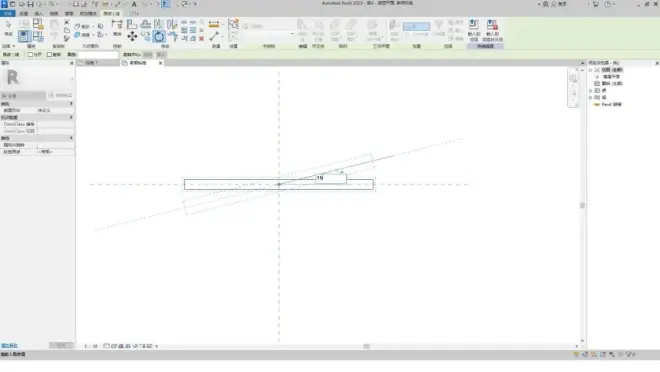Click the navigation wheel icon in view
The image size is (660, 372).
tap(573, 79)
